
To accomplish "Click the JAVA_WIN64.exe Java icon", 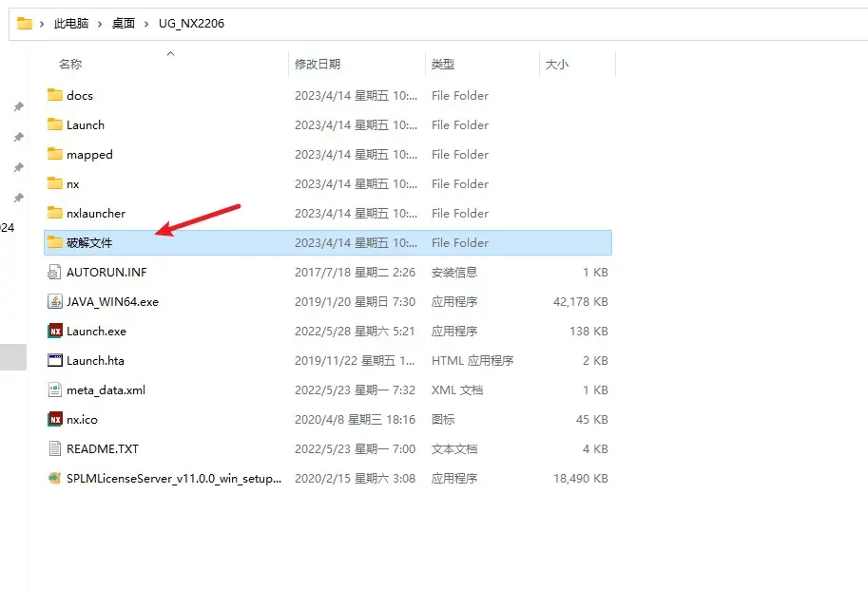I will 55,301.
